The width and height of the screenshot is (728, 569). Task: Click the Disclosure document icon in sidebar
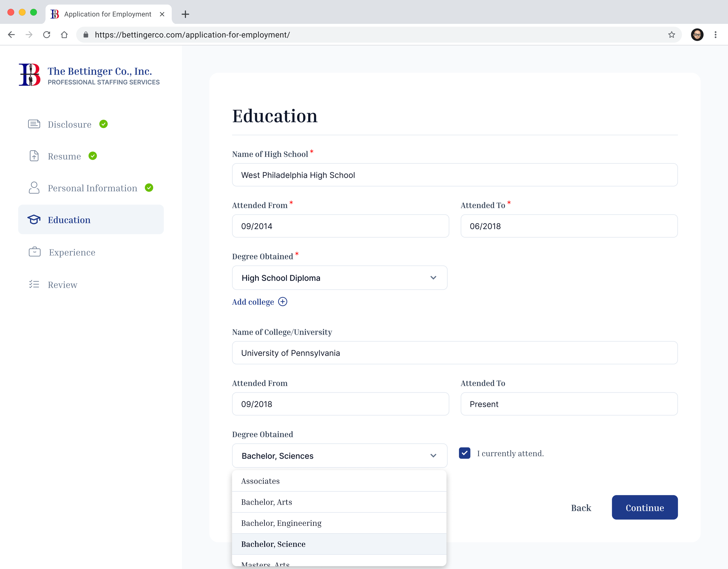point(34,124)
